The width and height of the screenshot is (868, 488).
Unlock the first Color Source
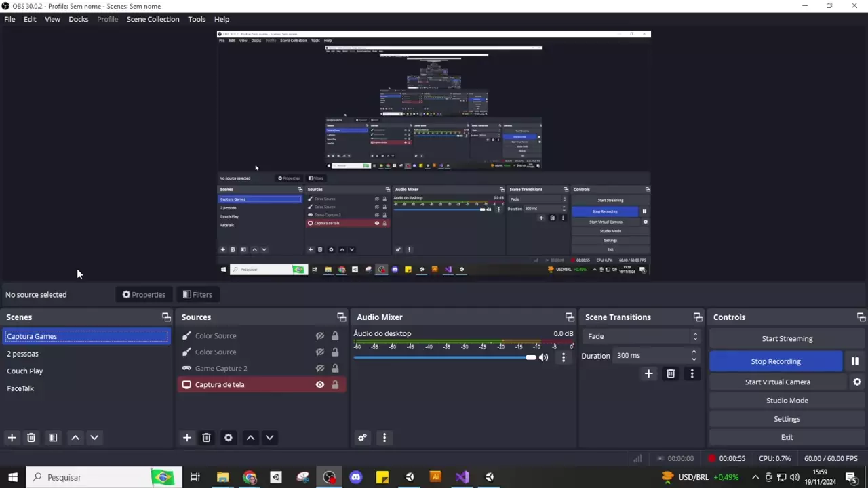point(335,335)
